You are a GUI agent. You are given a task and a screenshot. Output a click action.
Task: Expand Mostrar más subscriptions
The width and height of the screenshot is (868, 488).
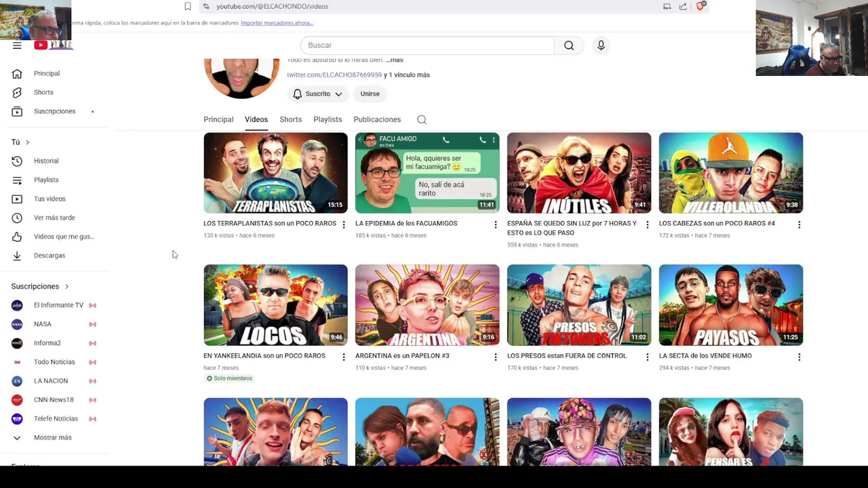(x=54, y=438)
